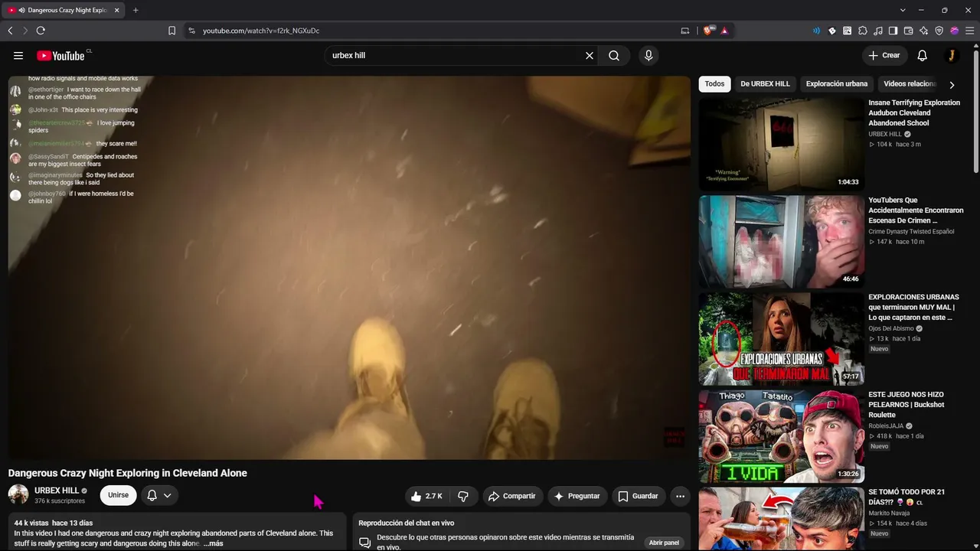Click the Compartir share button

pyautogui.click(x=512, y=496)
